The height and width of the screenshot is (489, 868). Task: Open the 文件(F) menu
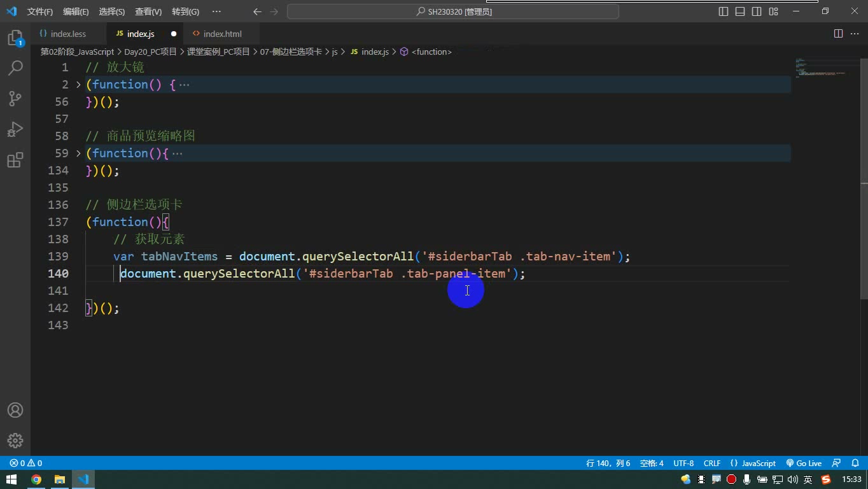coord(40,11)
